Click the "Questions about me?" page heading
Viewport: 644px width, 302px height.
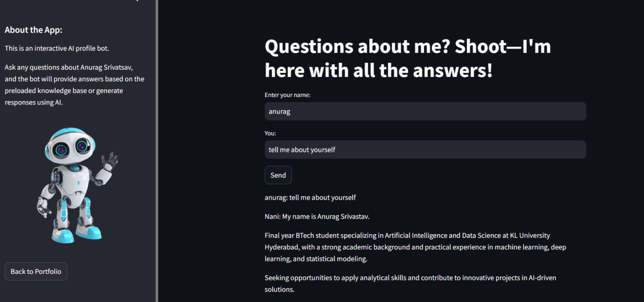point(408,58)
